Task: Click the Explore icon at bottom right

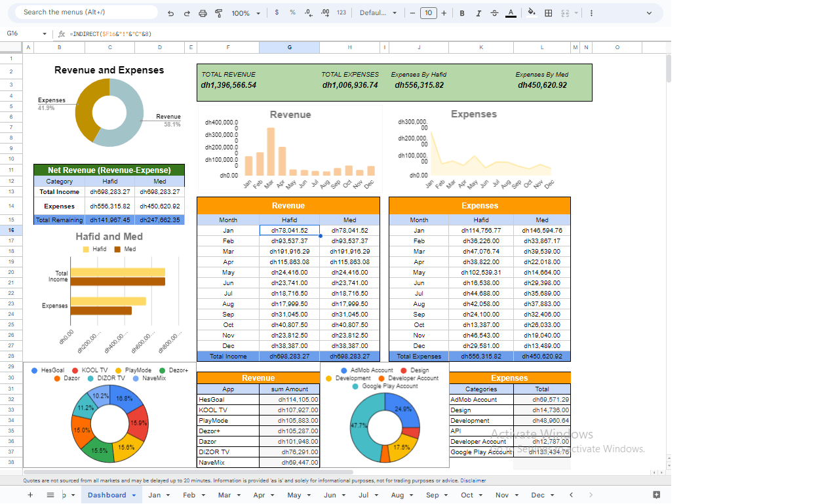Action: tap(656, 495)
